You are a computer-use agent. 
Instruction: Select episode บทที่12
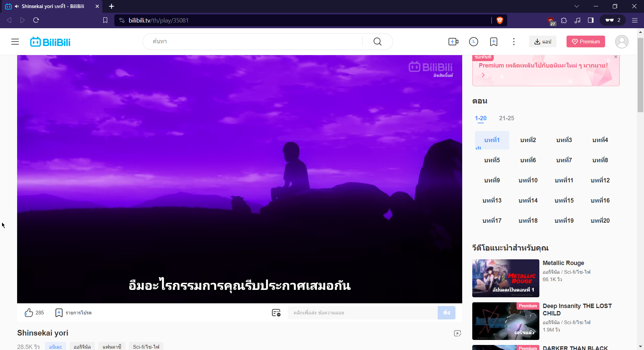tap(600, 180)
